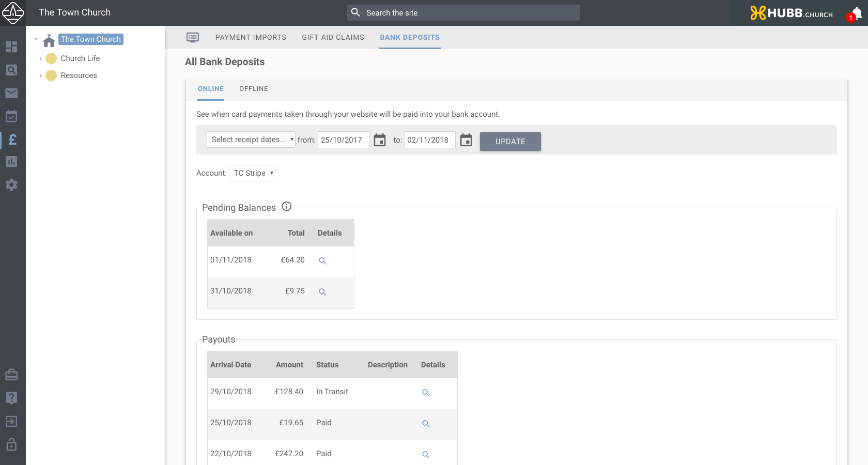The height and width of the screenshot is (465, 868).
Task: Select The Town Church tree item
Action: coord(91,39)
